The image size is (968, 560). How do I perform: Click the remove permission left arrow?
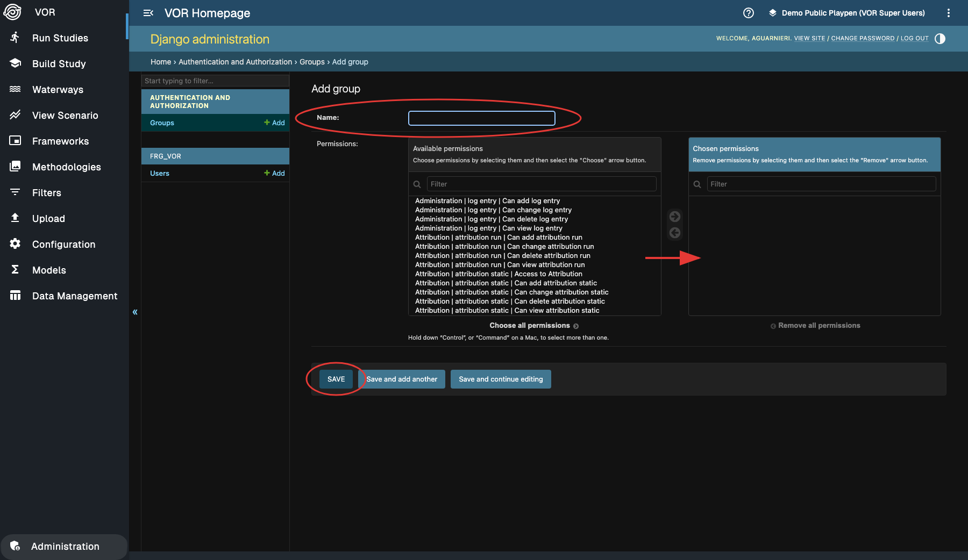tap(674, 233)
